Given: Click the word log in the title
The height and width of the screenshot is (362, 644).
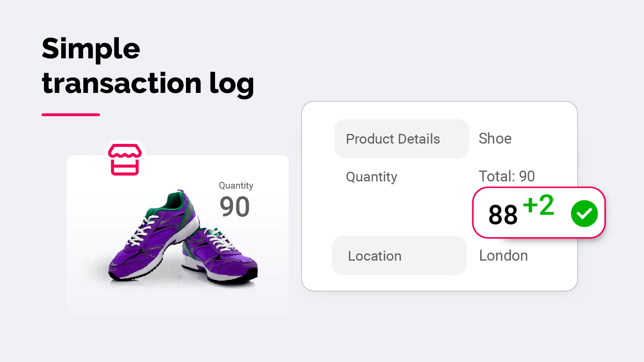Looking at the screenshot, I should (231, 84).
